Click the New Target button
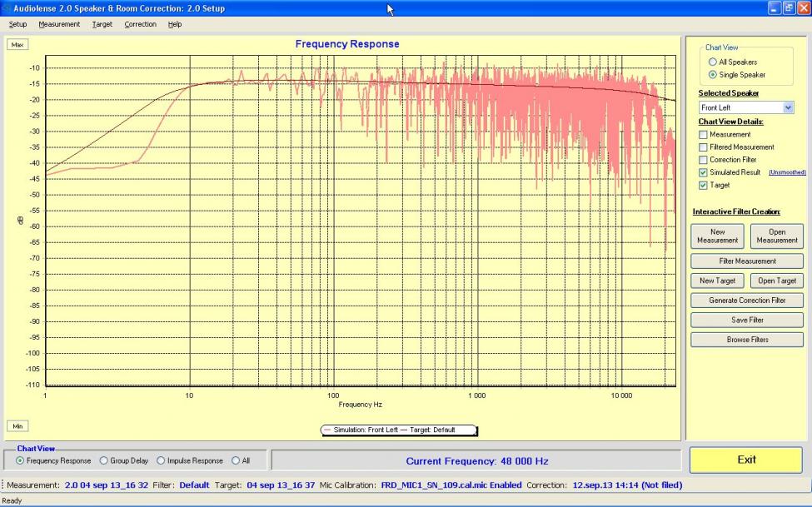The height and width of the screenshot is (507, 812). [x=717, y=281]
